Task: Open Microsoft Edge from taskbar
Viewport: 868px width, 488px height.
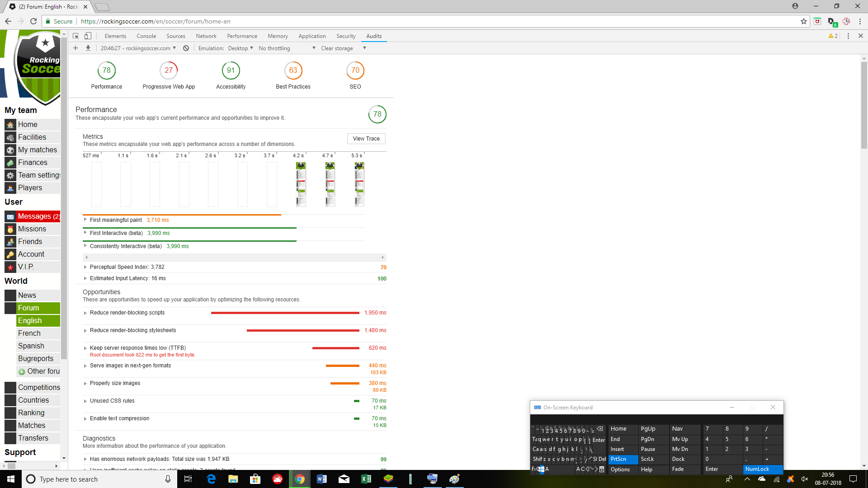Action: 211,479
